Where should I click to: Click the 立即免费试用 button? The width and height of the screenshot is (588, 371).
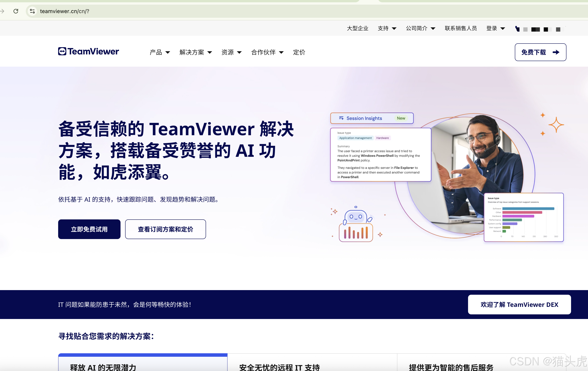coord(89,229)
